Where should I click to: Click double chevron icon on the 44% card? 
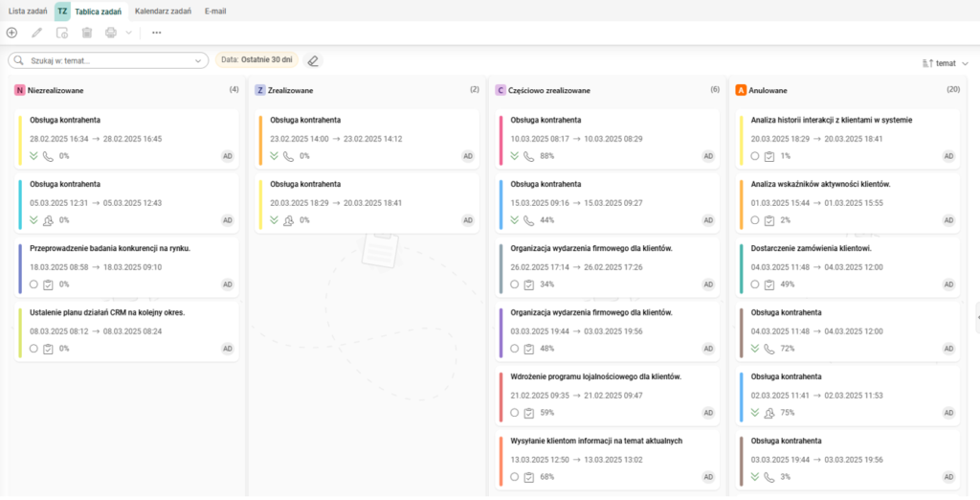pyautogui.click(x=515, y=220)
